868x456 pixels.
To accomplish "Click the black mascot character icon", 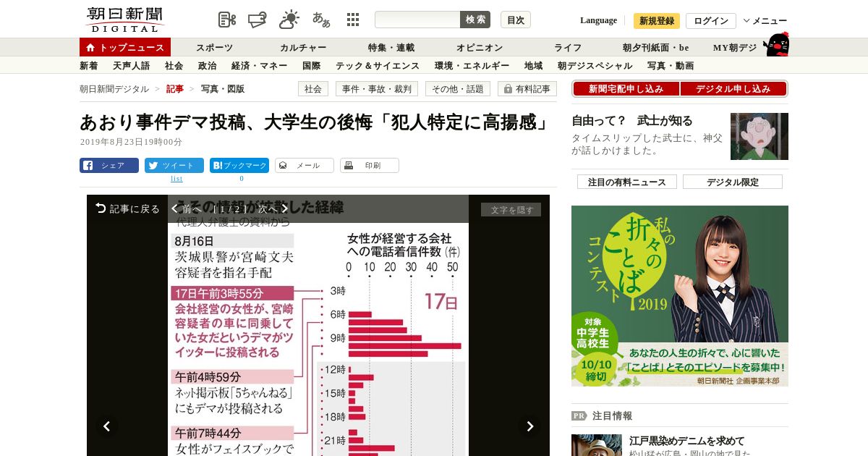I will tap(776, 45).
